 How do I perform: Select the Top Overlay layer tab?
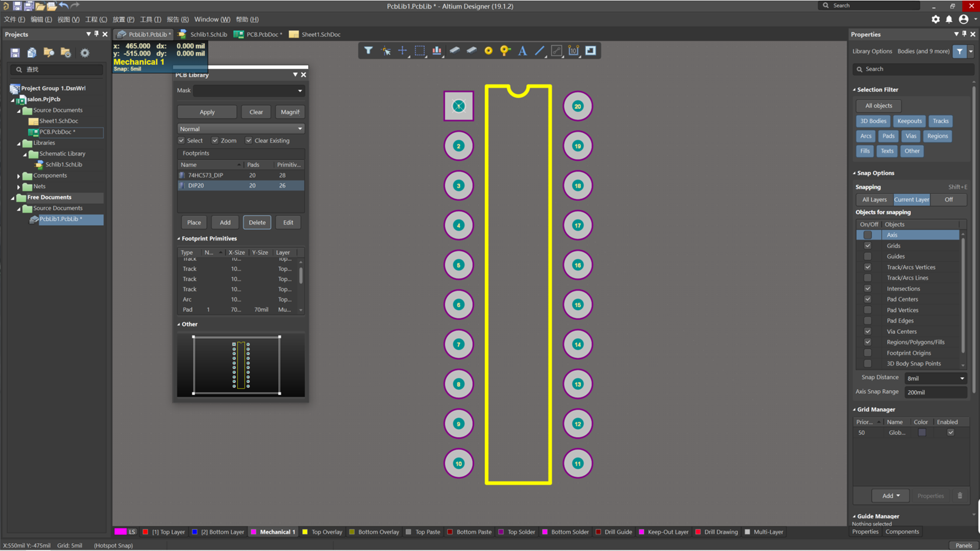322,532
